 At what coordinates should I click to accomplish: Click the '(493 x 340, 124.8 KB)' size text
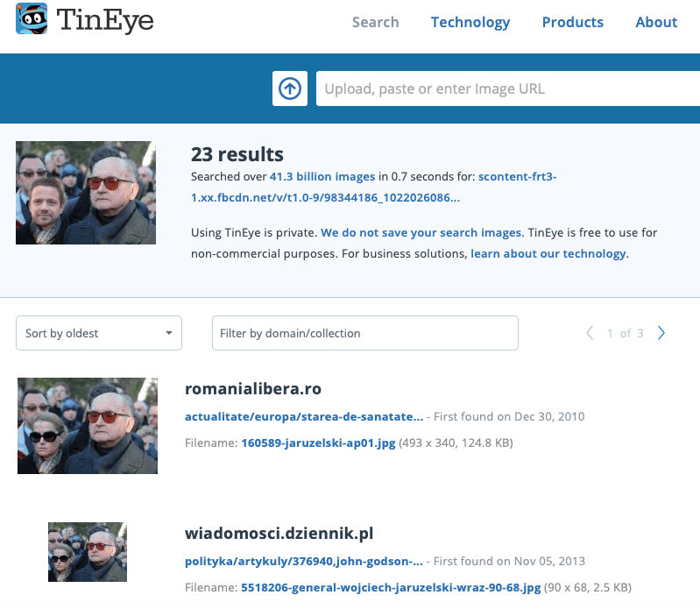pos(456,443)
